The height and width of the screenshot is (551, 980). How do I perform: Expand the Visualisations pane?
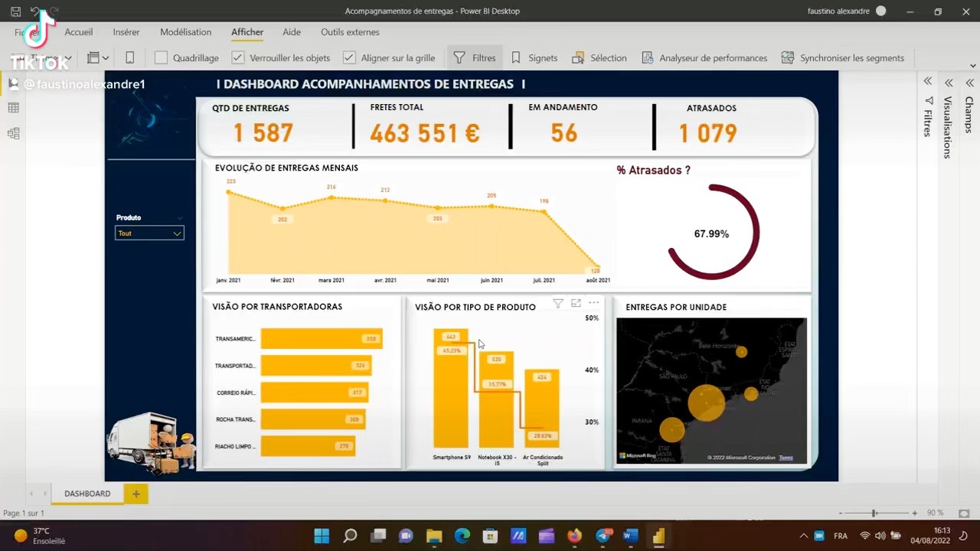[948, 83]
